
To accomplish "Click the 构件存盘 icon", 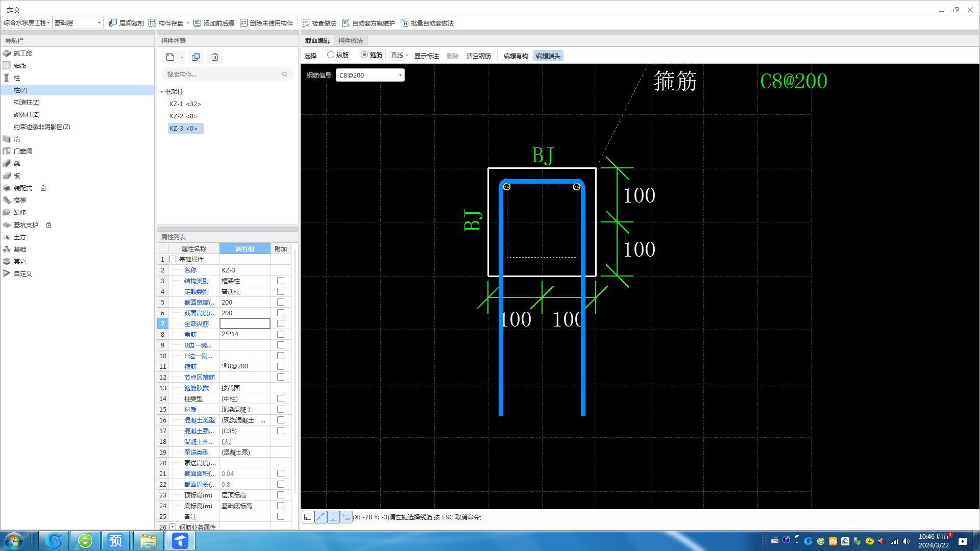I will tap(152, 23).
